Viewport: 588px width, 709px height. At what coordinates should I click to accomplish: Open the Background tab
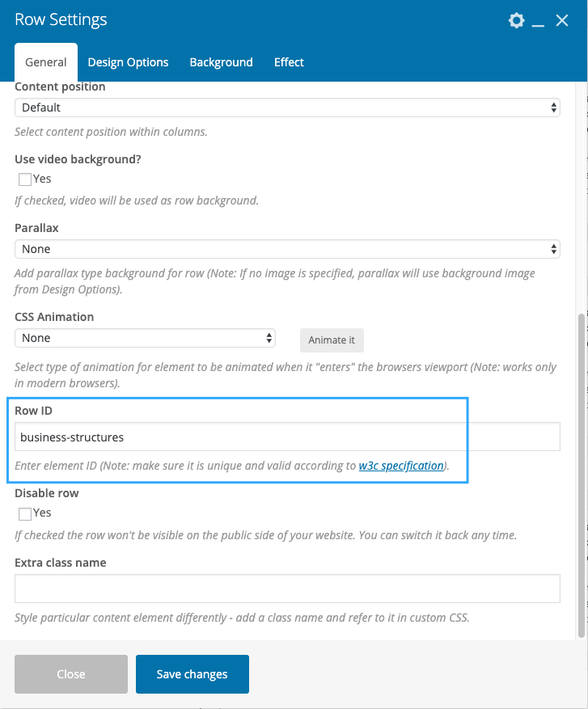[x=221, y=62]
